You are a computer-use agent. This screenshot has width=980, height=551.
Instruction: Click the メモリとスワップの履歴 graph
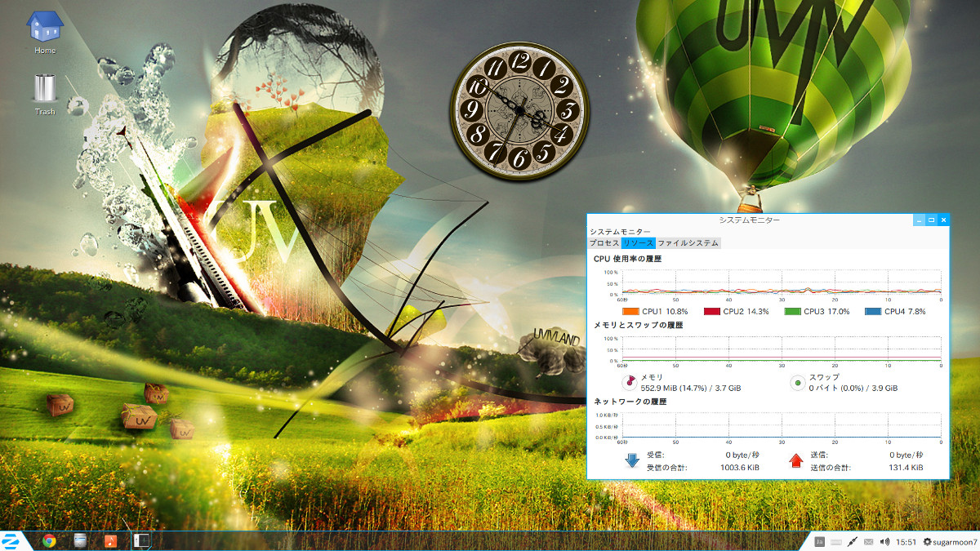(780, 349)
